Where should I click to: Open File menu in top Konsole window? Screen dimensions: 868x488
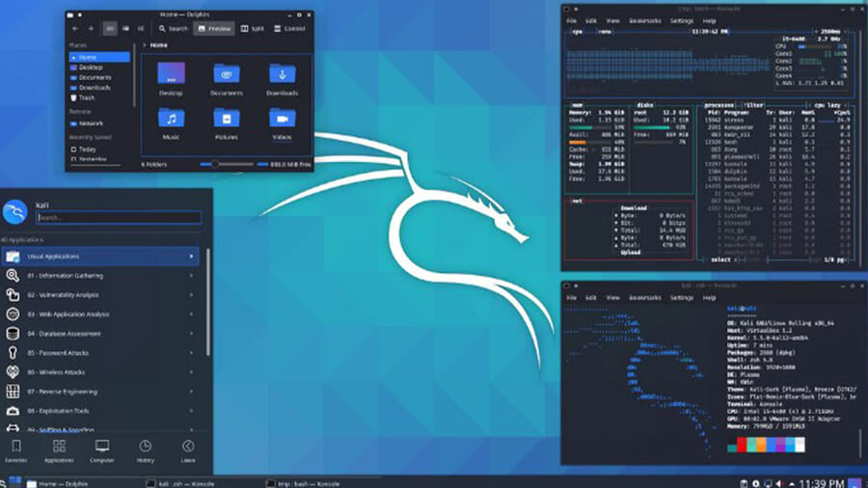pos(571,21)
